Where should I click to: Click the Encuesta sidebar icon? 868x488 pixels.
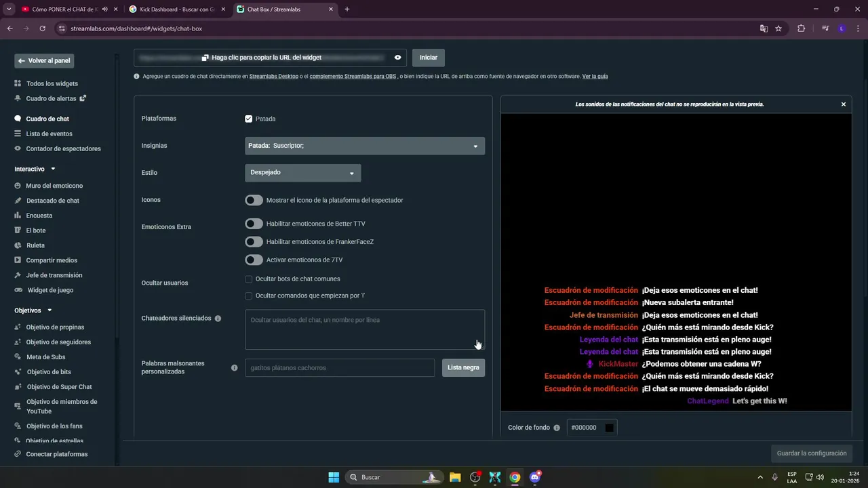tap(18, 216)
